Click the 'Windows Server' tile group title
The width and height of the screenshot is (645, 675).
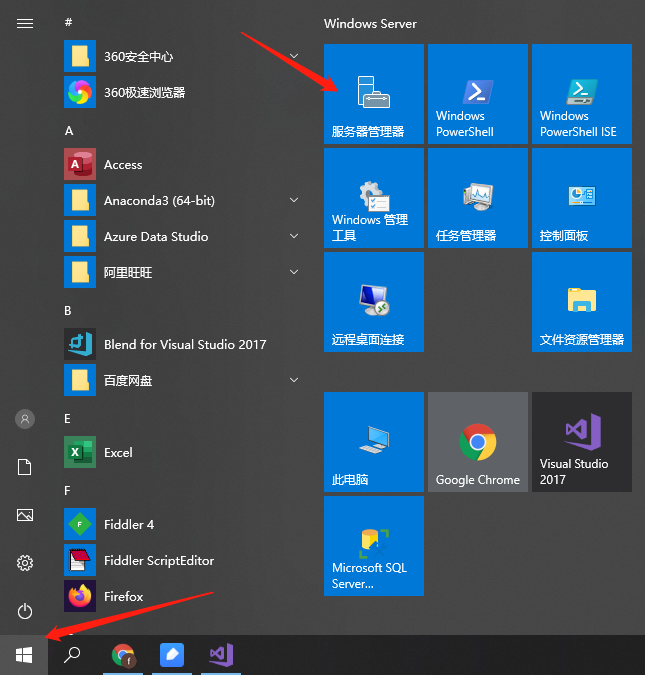pyautogui.click(x=370, y=24)
